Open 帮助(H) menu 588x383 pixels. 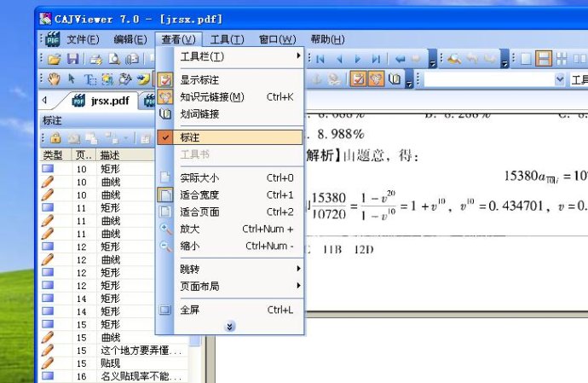[327, 39]
